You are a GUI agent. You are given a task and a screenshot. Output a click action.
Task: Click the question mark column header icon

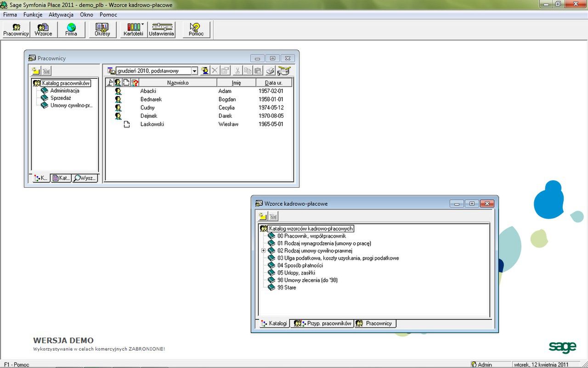click(135, 83)
